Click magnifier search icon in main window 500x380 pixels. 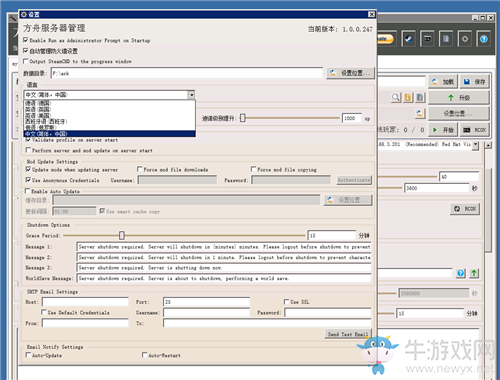tap(396, 97)
